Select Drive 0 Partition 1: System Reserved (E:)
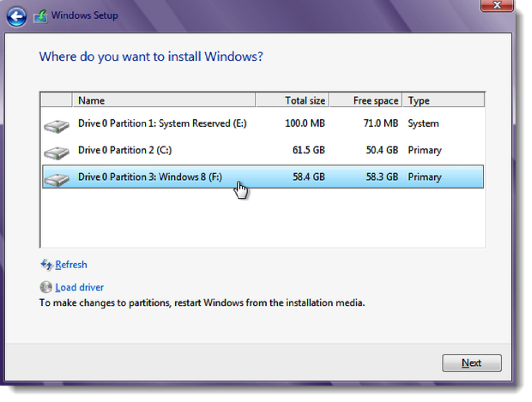The height and width of the screenshot is (402, 532). [x=263, y=123]
